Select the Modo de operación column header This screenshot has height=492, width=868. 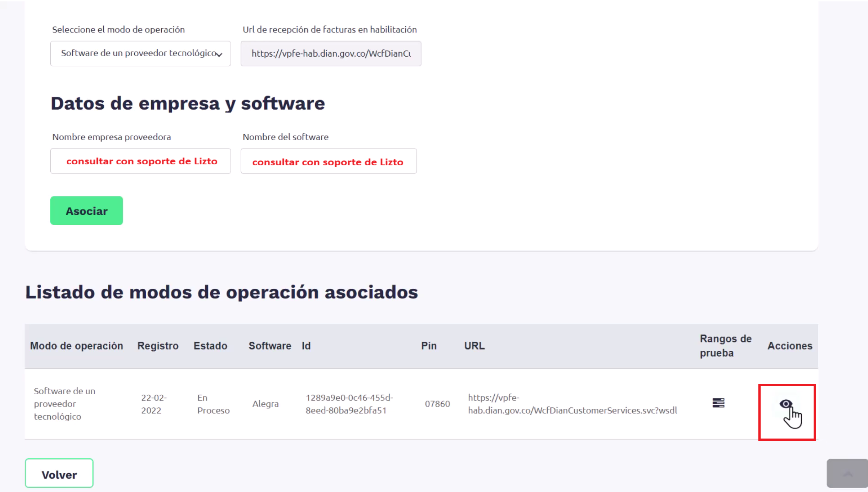pyautogui.click(x=77, y=346)
